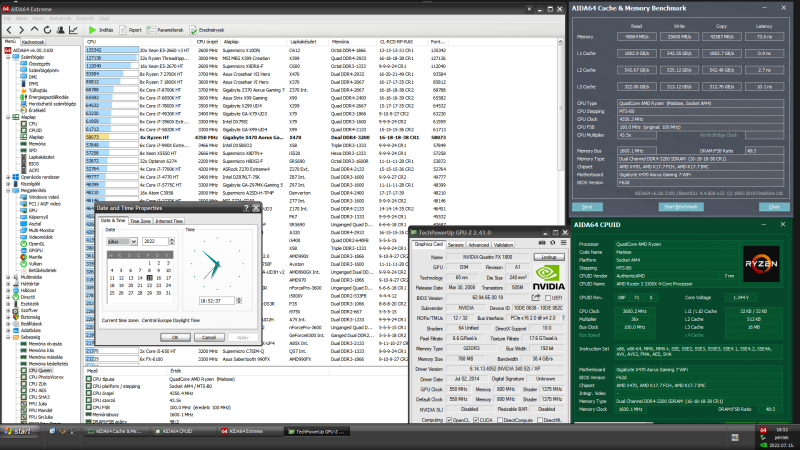Image resolution: width=800 pixels, height=450 pixels.
Task: Open Advanced tab in GPU-Z
Action: tap(479, 245)
